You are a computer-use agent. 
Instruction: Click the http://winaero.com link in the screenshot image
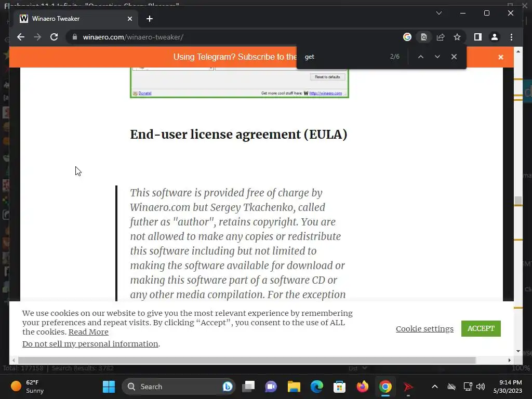[x=325, y=94]
